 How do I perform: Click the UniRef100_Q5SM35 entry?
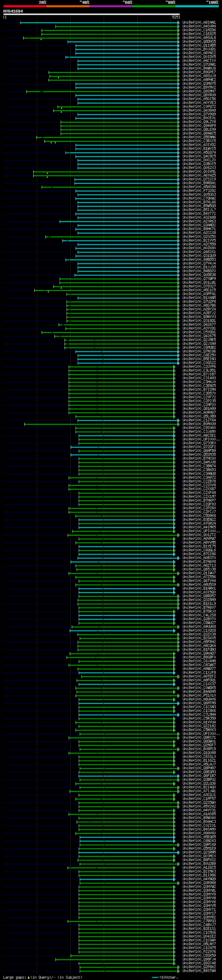pos(199,454)
